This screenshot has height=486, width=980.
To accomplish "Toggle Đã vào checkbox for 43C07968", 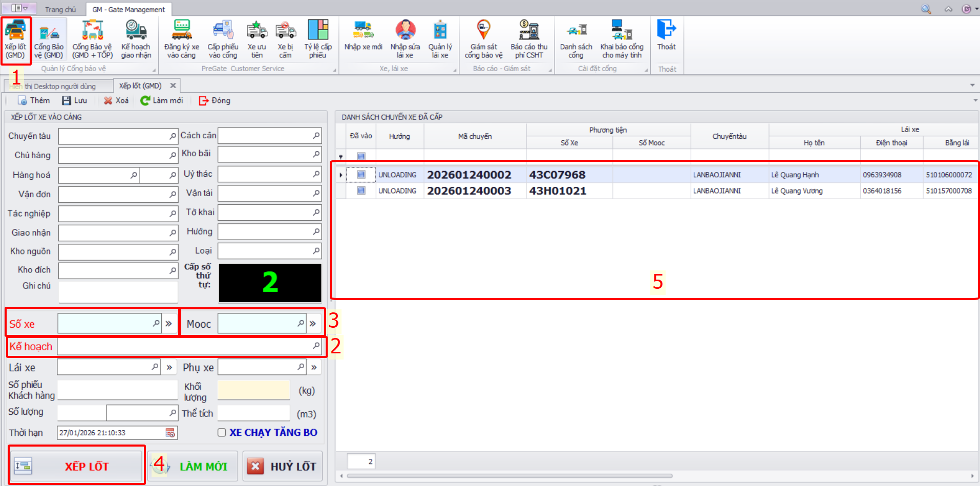I will [x=361, y=175].
